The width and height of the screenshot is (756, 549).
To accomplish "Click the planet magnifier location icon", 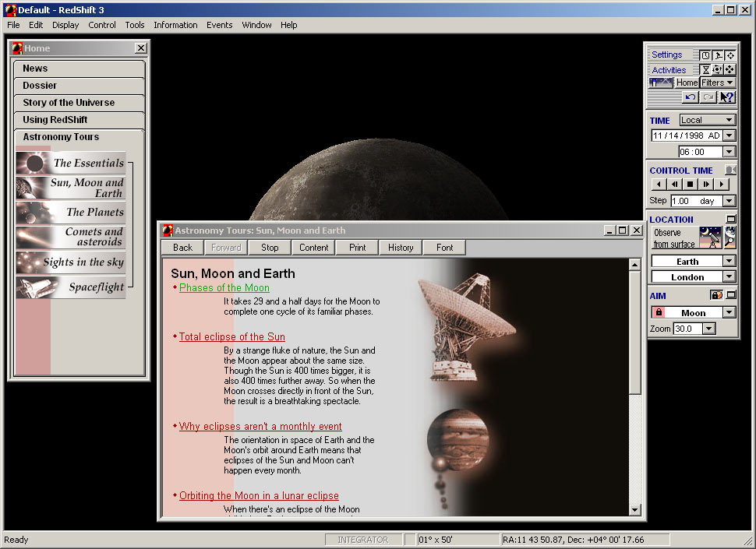I will click(730, 238).
